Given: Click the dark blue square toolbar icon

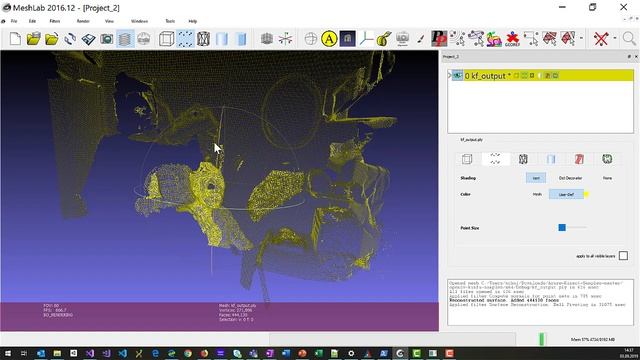Looking at the screenshot, I should (x=347, y=39).
